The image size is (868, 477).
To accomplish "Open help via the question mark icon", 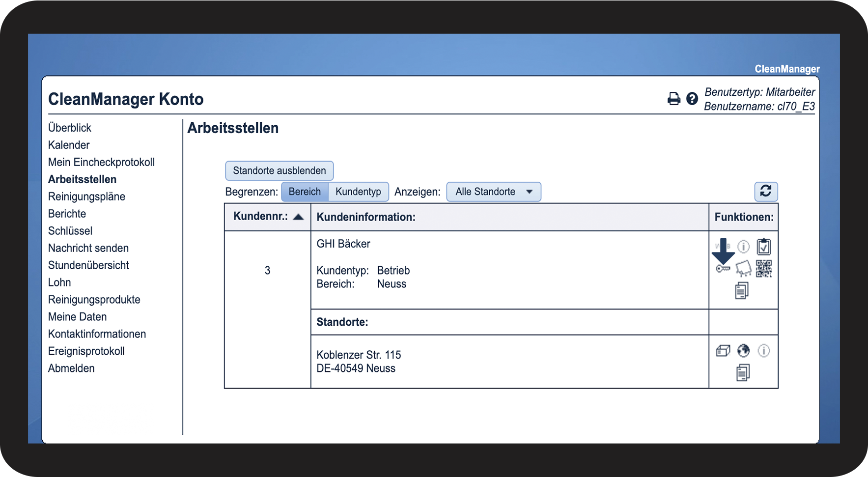I will (x=692, y=99).
